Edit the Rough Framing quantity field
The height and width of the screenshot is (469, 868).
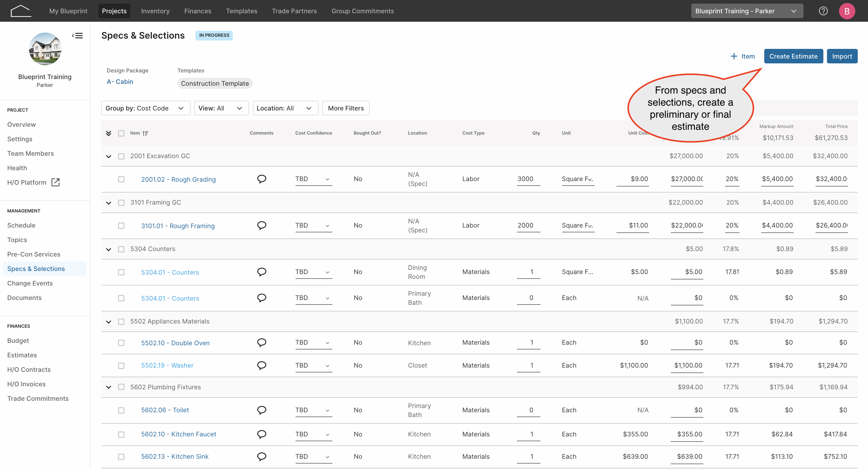click(x=528, y=225)
